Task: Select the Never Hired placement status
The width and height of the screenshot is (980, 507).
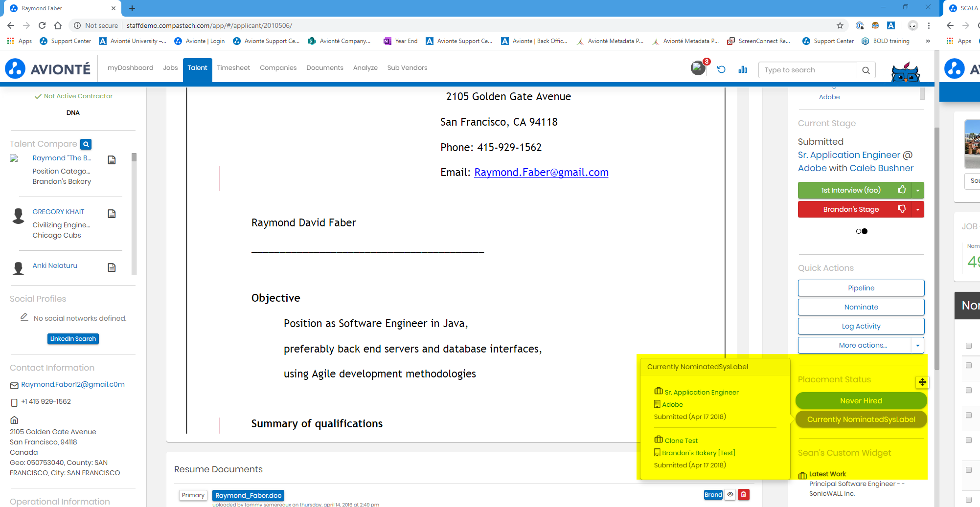Action: pos(861,400)
